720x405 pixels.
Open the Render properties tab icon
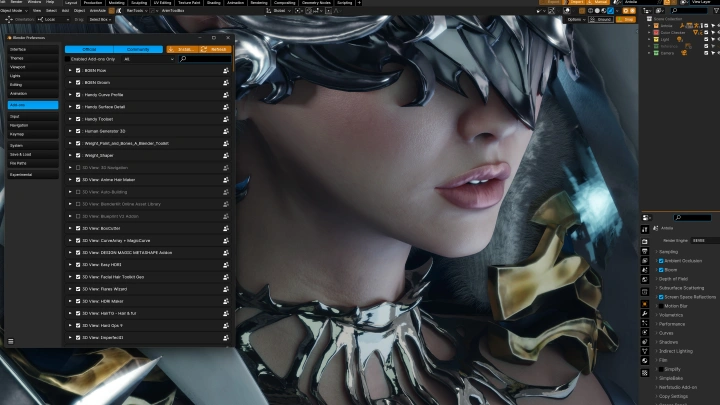(x=645, y=242)
